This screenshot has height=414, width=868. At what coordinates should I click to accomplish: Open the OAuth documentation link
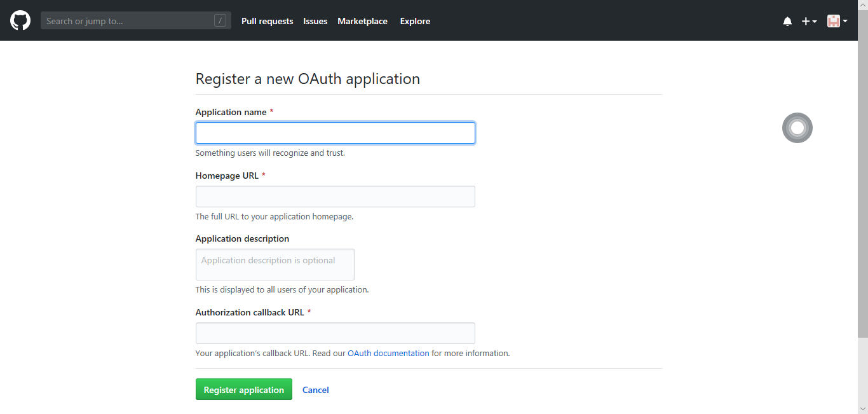(x=388, y=353)
